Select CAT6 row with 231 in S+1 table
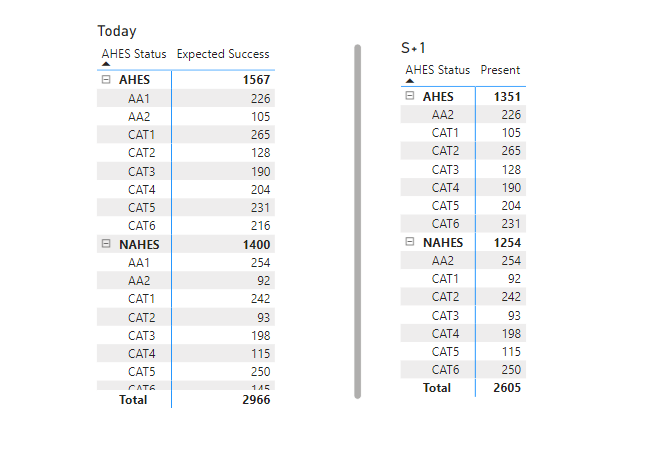This screenshot has height=457, width=645. 463,223
